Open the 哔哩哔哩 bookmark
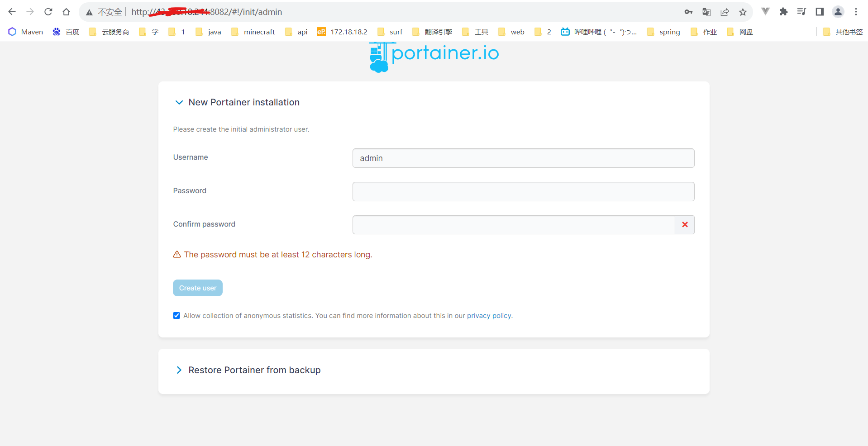This screenshot has width=868, height=446. click(x=598, y=32)
